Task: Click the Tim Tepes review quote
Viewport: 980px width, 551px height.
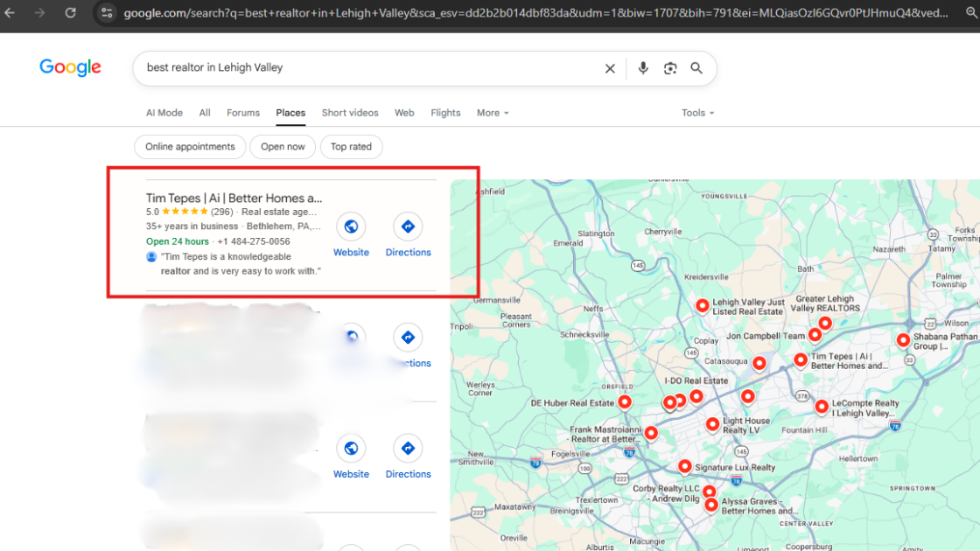Action: (x=241, y=263)
